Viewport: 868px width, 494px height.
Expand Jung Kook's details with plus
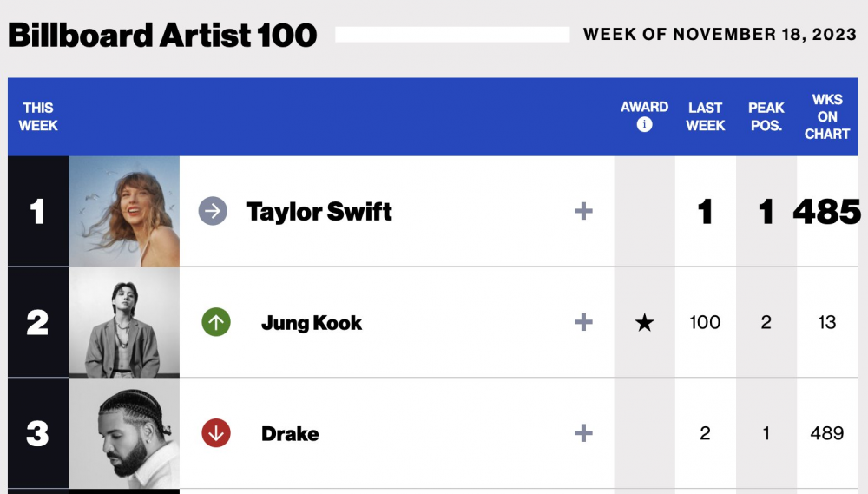583,322
